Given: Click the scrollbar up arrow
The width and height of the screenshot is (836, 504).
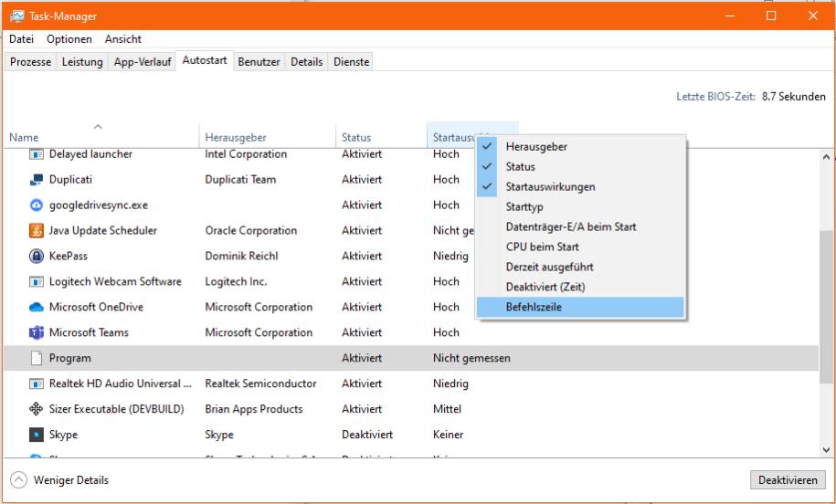Looking at the screenshot, I should coord(826,157).
